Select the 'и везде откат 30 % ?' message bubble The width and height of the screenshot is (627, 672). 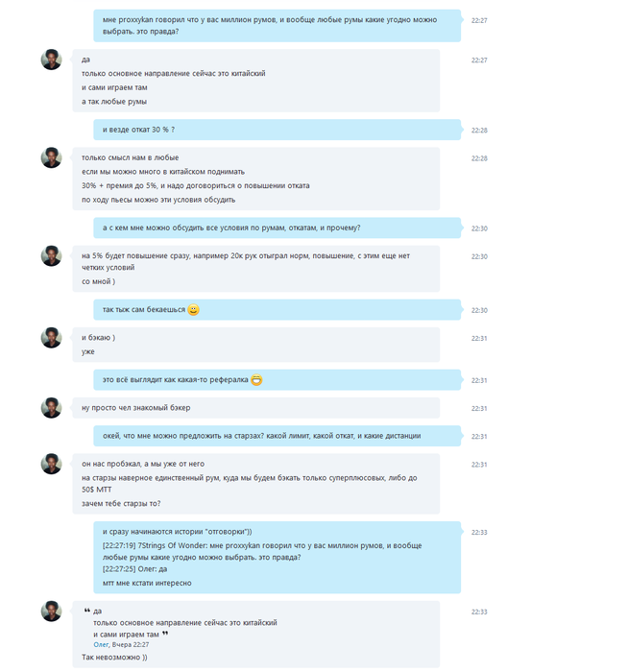[277, 130]
